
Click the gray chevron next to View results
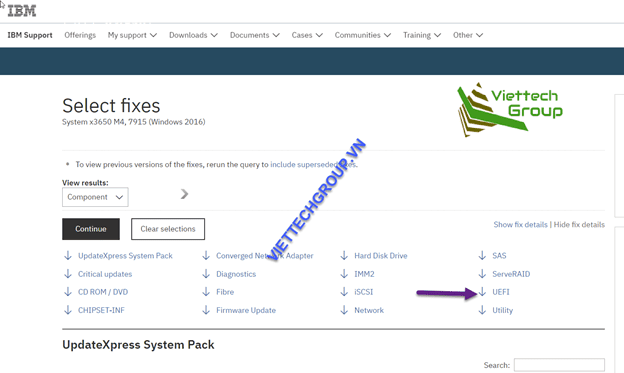click(184, 194)
